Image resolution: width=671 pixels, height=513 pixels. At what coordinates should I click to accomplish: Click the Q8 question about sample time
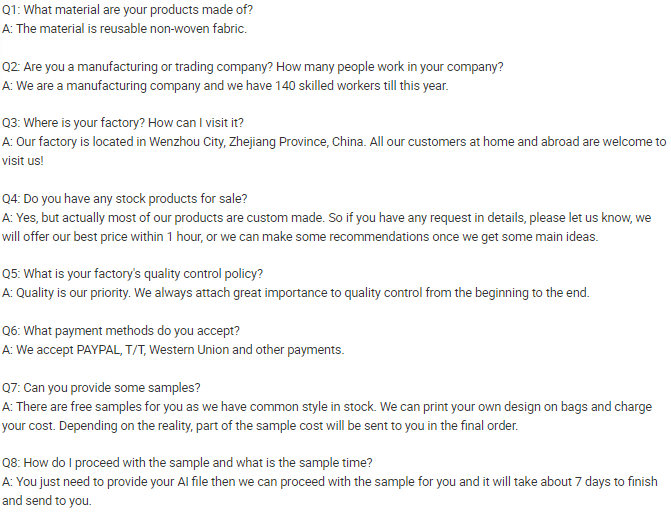tap(187, 463)
